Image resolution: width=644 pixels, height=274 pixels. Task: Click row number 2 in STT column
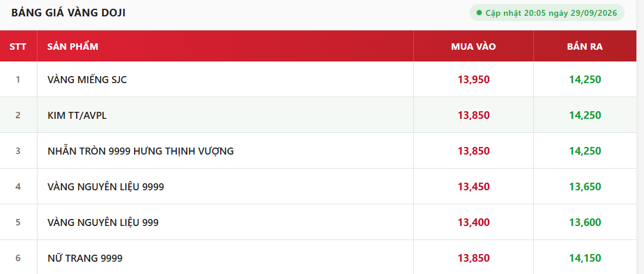click(18, 115)
